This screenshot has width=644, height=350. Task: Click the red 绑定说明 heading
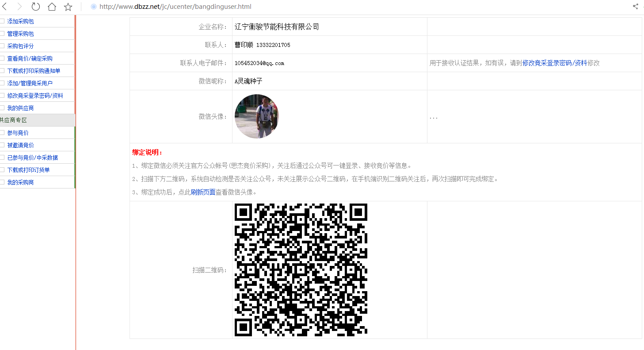[147, 152]
